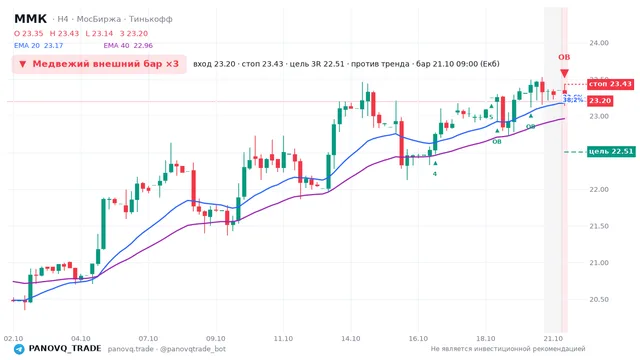Screen dimensions: 640x360
Task: Click the Telegram logo icon
Action: (x=19, y=349)
